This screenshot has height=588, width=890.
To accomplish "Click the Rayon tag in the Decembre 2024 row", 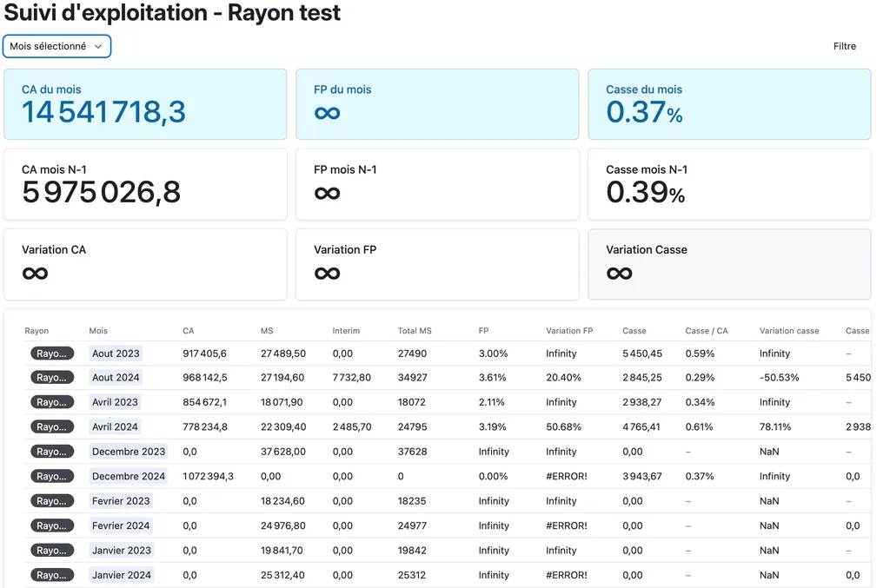I will 51,476.
